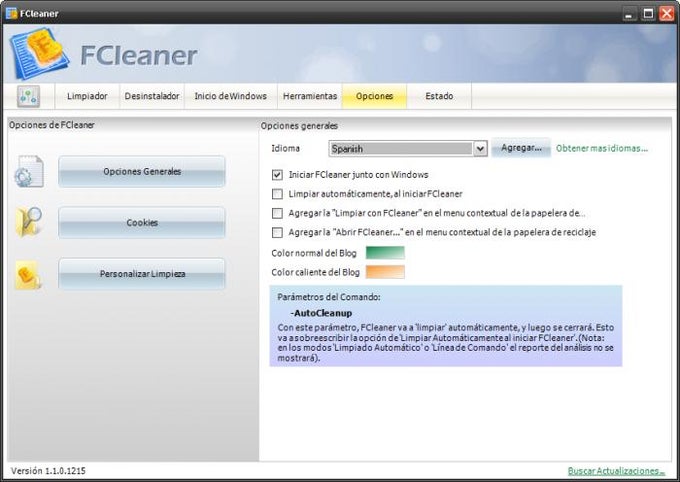Enable Limpiar automáticamente al iniciar FCleaner
680x482 pixels.
277,194
